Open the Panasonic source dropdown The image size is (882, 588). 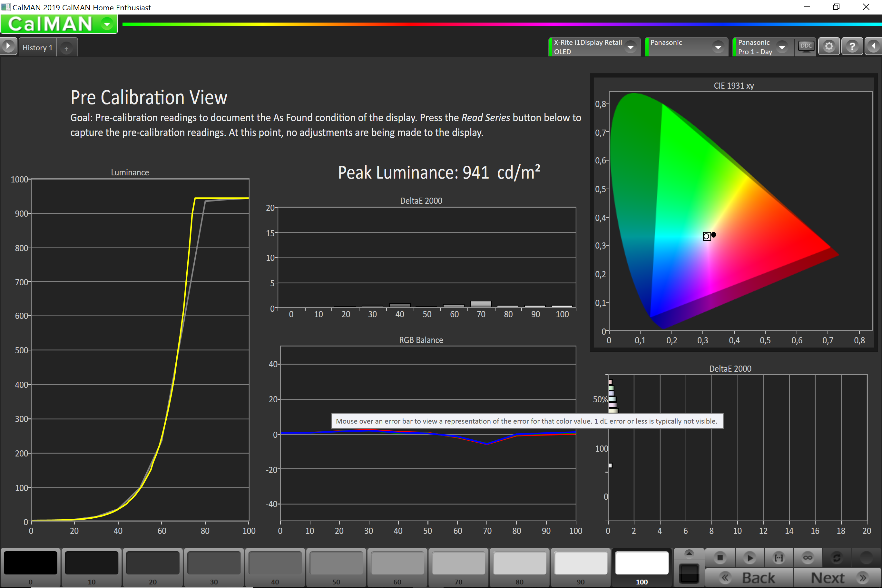[718, 47]
